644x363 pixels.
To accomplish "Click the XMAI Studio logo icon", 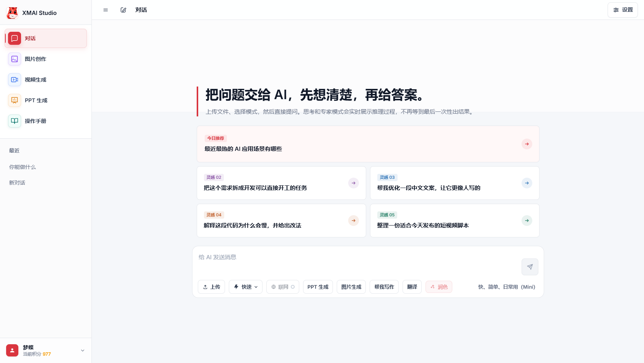I will [x=12, y=13].
